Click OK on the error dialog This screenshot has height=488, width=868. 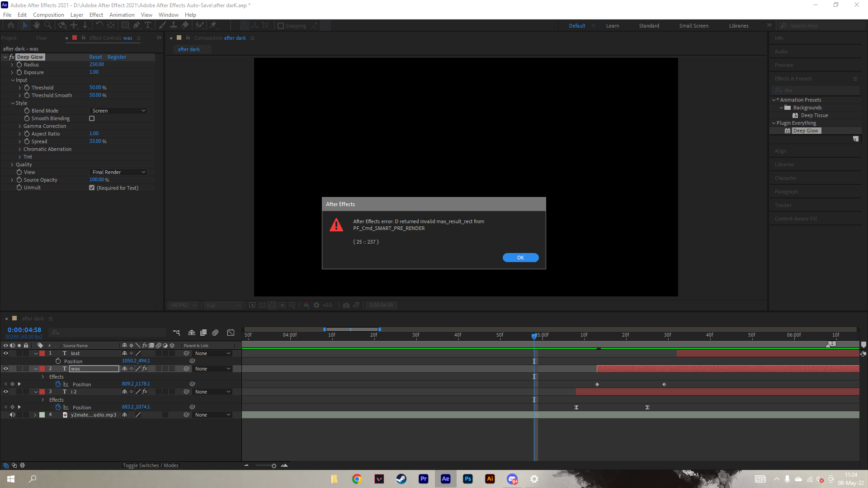pos(520,258)
